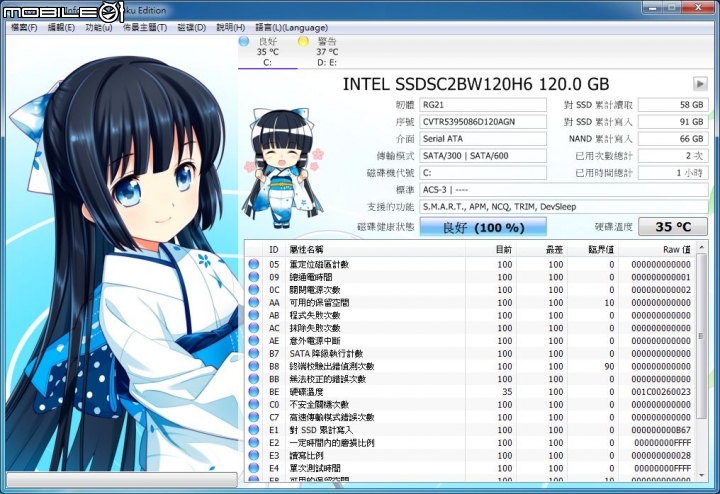720x494 pixels.
Task: Open the 磁碟(D) menu
Action: [192, 28]
